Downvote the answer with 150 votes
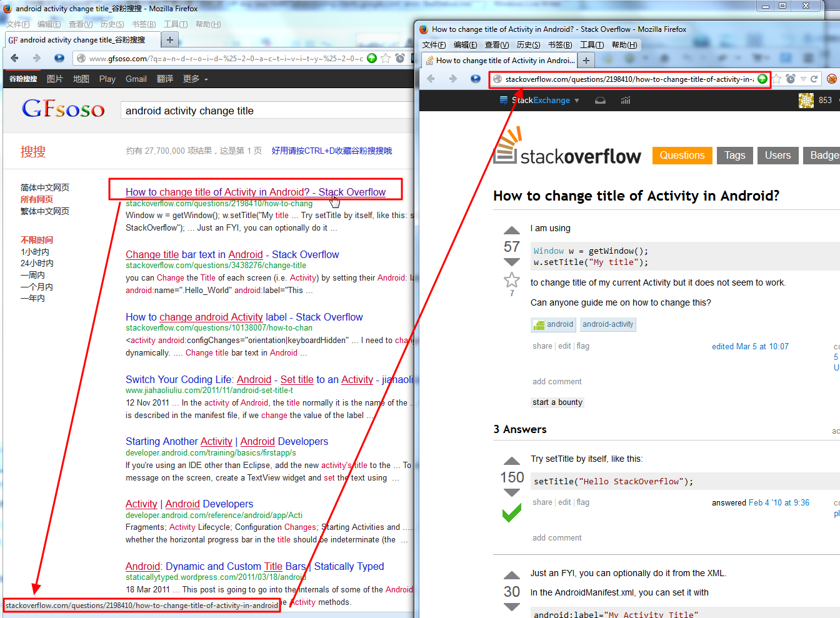840x618 pixels. click(x=512, y=492)
